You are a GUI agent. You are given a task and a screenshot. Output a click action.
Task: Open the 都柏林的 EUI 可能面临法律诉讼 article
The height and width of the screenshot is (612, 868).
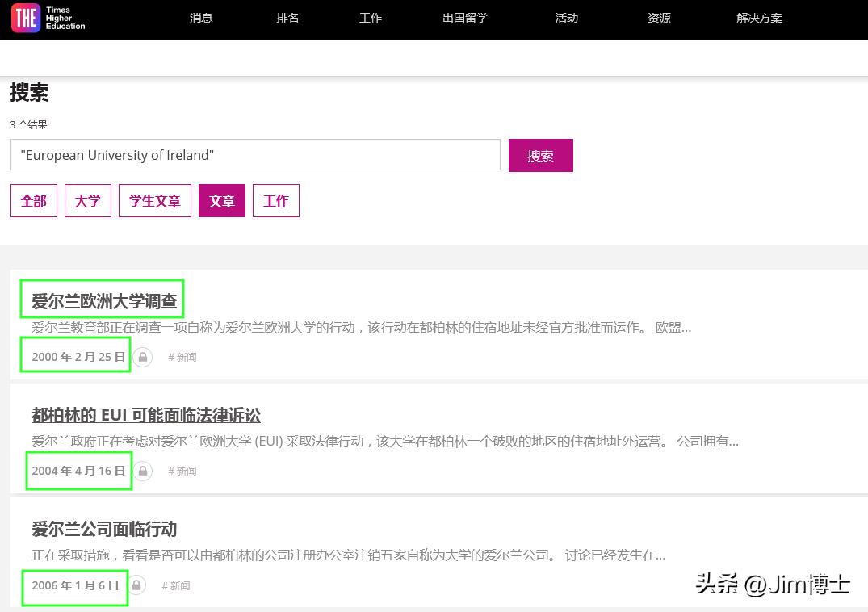[145, 416]
